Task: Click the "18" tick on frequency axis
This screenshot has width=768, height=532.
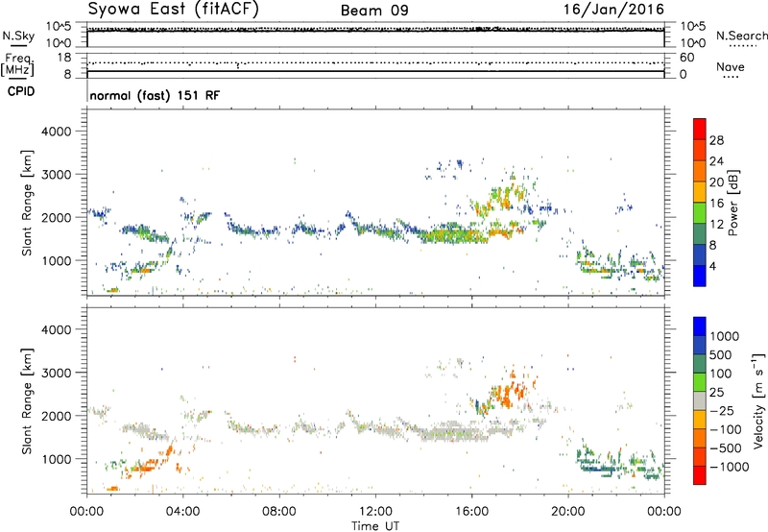Action: point(64,58)
